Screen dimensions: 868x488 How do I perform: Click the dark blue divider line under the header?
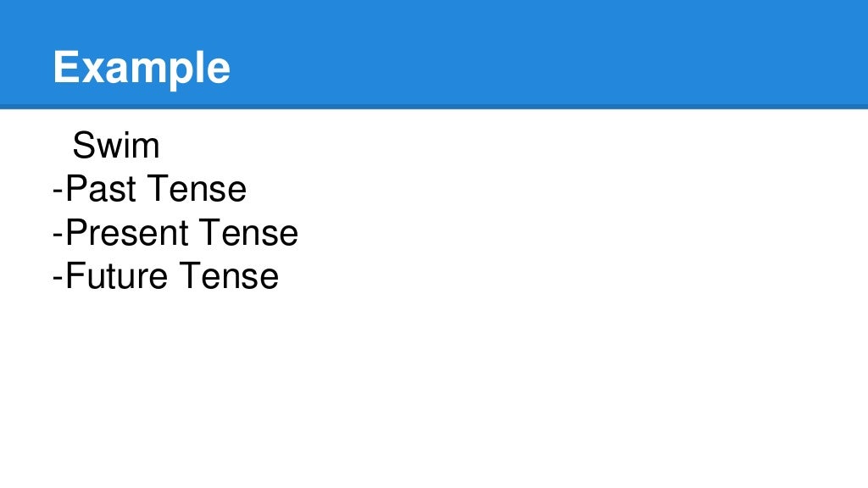(x=434, y=107)
